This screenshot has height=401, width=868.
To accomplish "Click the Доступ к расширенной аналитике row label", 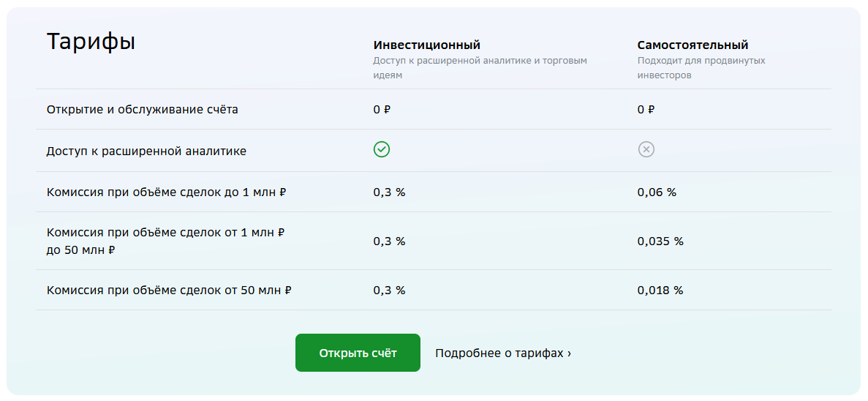I will point(146,151).
